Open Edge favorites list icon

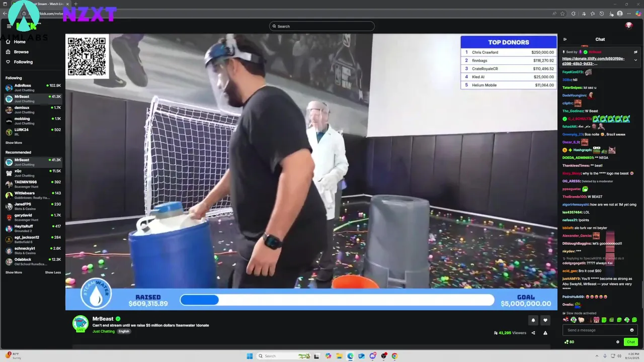click(593, 14)
